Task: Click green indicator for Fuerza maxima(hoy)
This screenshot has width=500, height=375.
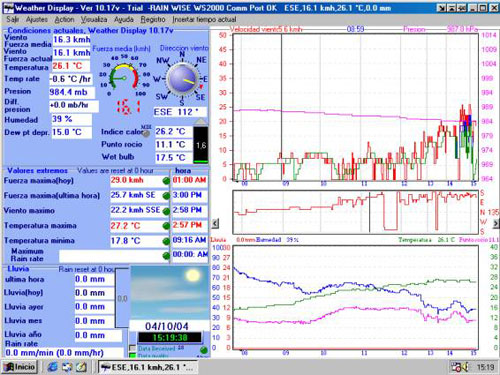Action: [166, 181]
